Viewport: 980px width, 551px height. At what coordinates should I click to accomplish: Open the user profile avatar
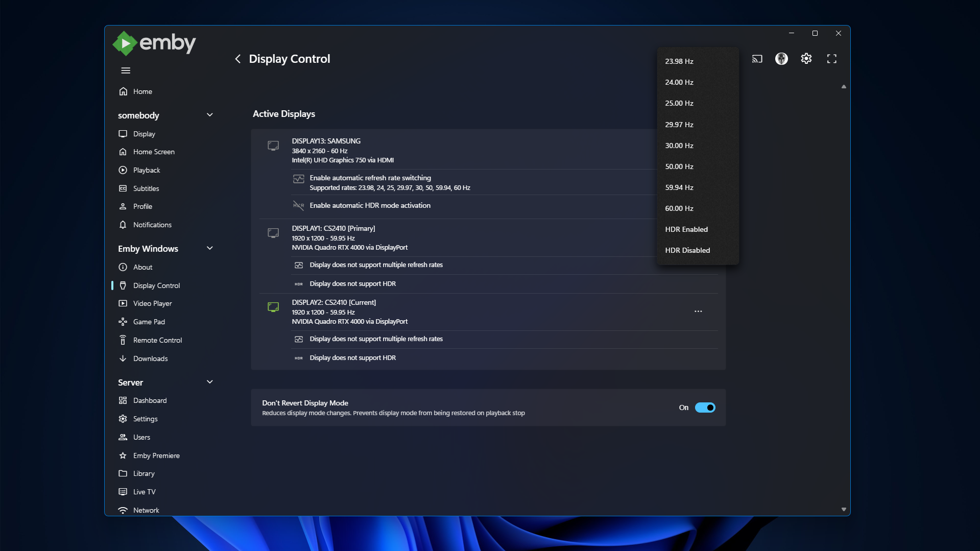781,59
